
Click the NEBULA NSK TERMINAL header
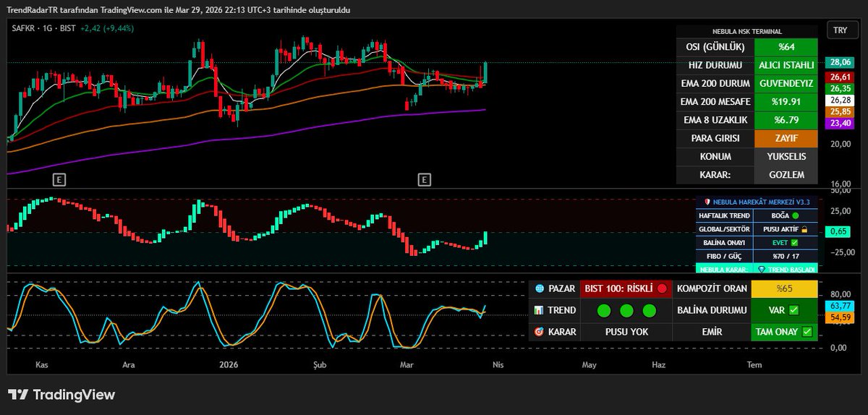747,31
